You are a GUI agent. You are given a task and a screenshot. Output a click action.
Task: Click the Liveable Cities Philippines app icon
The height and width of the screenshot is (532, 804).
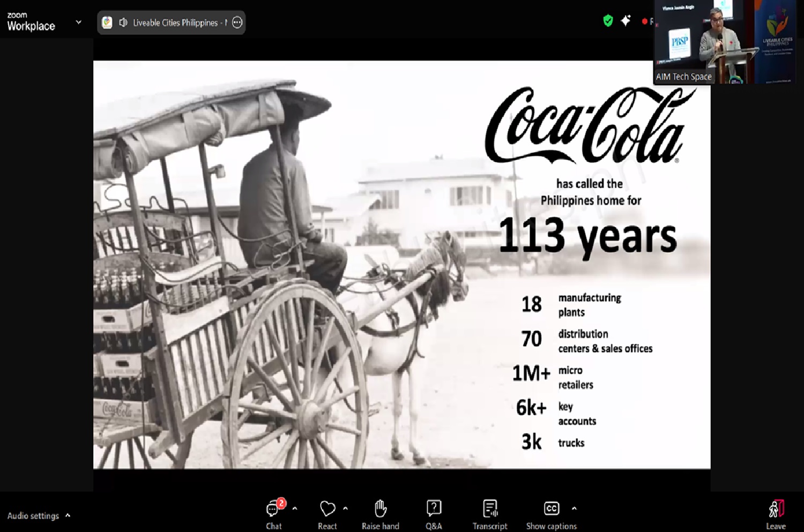[107, 23]
